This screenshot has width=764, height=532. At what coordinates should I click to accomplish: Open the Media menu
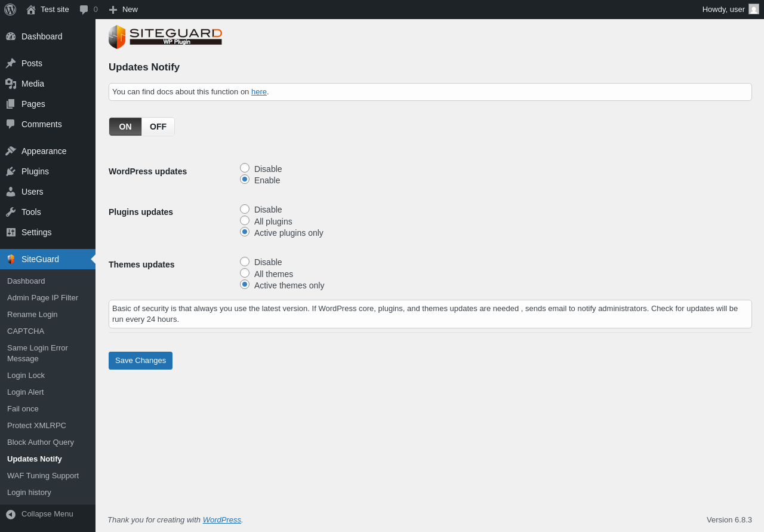pyautogui.click(x=48, y=84)
